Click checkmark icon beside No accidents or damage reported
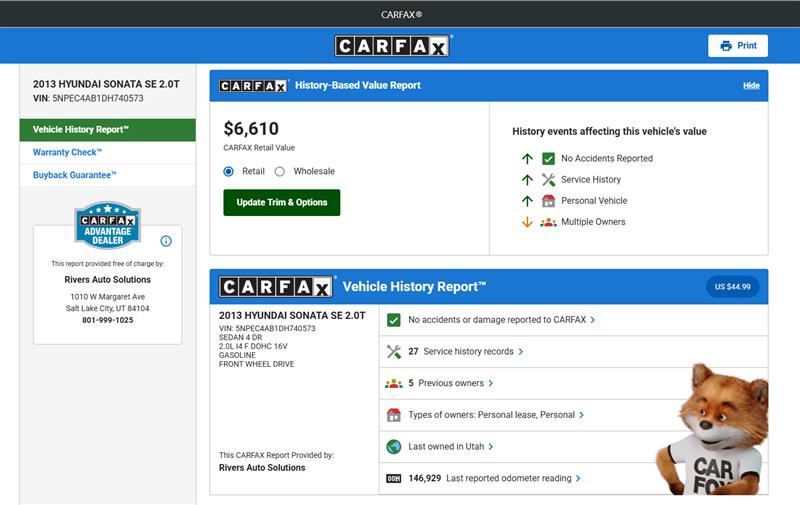Viewport: 800px width, 505px height. tap(393, 320)
